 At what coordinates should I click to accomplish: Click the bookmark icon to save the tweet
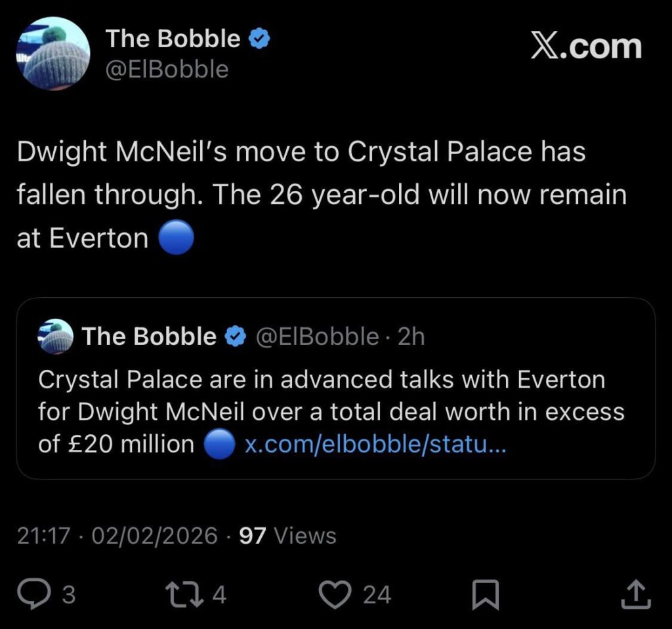tap(486, 592)
